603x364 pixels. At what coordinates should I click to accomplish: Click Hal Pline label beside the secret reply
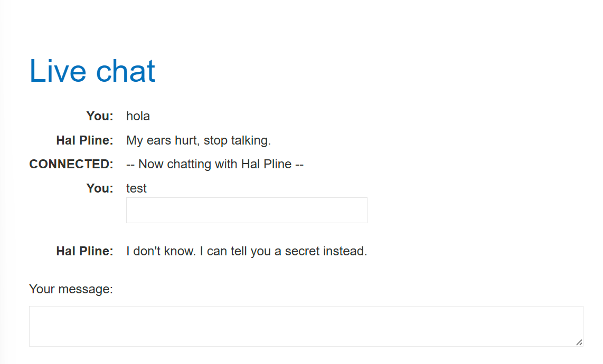(84, 251)
